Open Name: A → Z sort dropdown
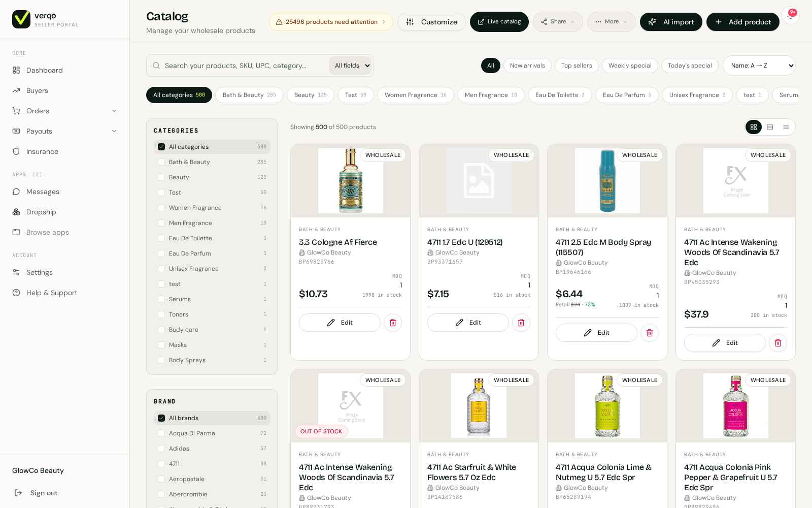This screenshot has width=812, height=508. point(759,66)
